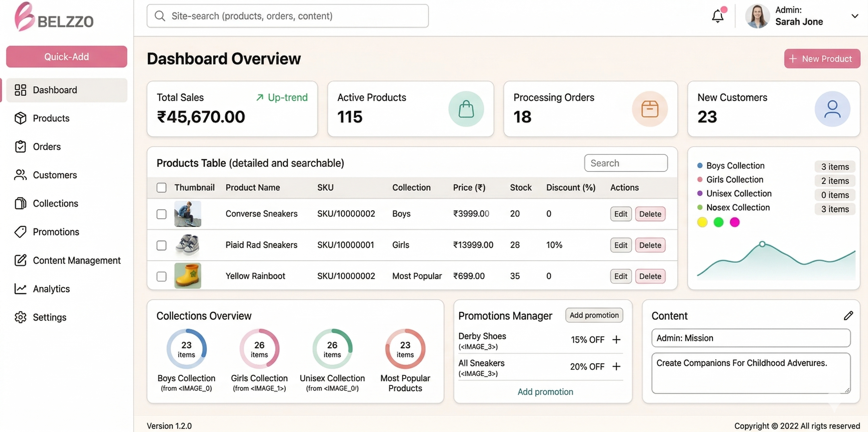Open the Content Management menu item
The height and width of the screenshot is (432, 868).
[x=67, y=260]
